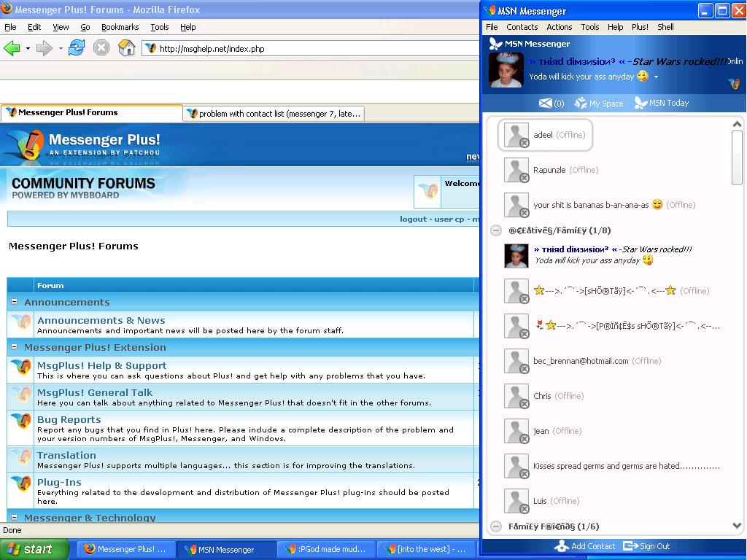Viewport: 747px width, 560px height.
Task: Click the Firefox Reload button
Action: click(x=76, y=48)
